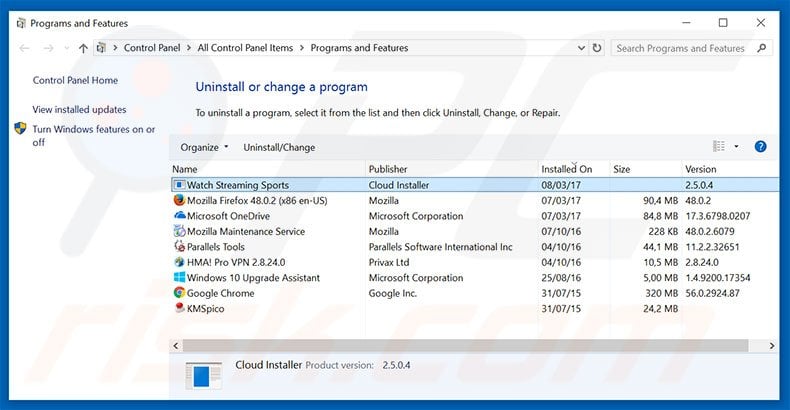This screenshot has width=790, height=410.
Task: Click the Cloud Installer publisher cell
Action: pos(399,185)
